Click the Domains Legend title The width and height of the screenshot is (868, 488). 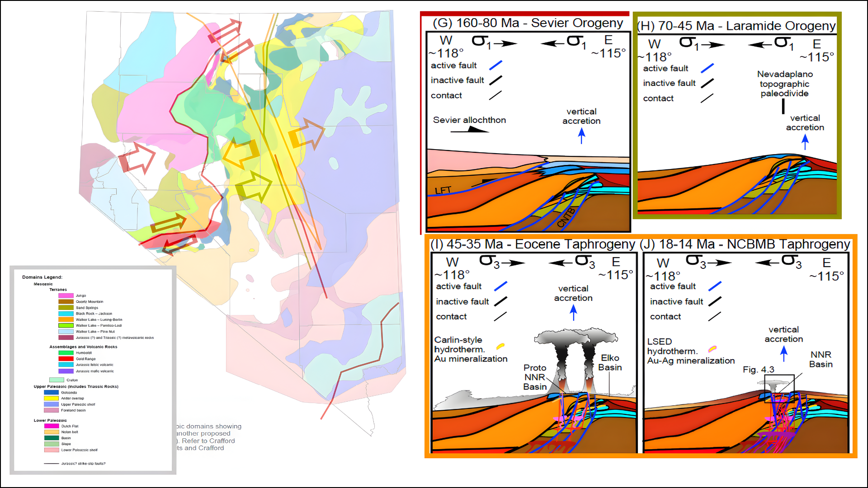(x=42, y=277)
